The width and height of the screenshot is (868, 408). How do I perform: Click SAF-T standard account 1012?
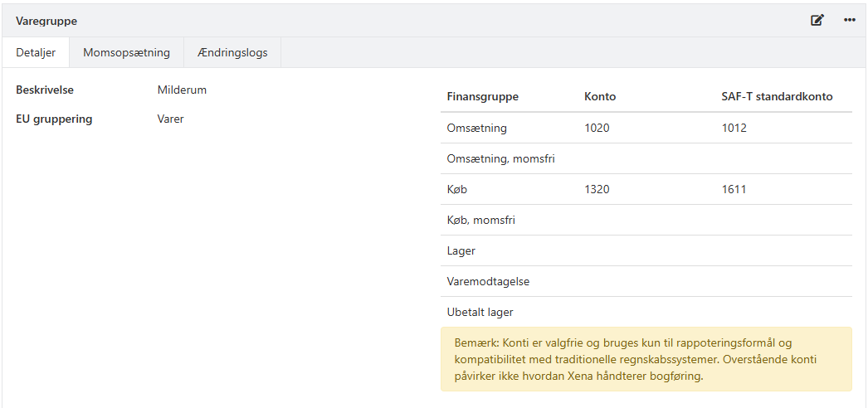tap(734, 129)
